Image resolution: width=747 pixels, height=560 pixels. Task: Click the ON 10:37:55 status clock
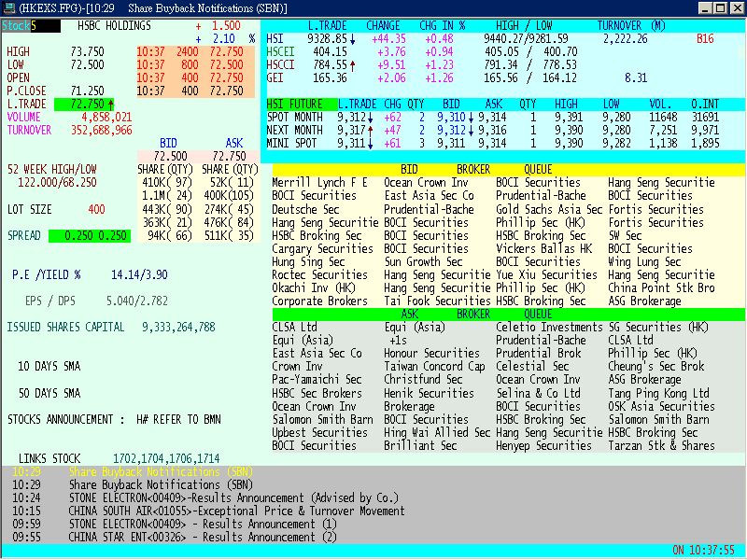703,551
